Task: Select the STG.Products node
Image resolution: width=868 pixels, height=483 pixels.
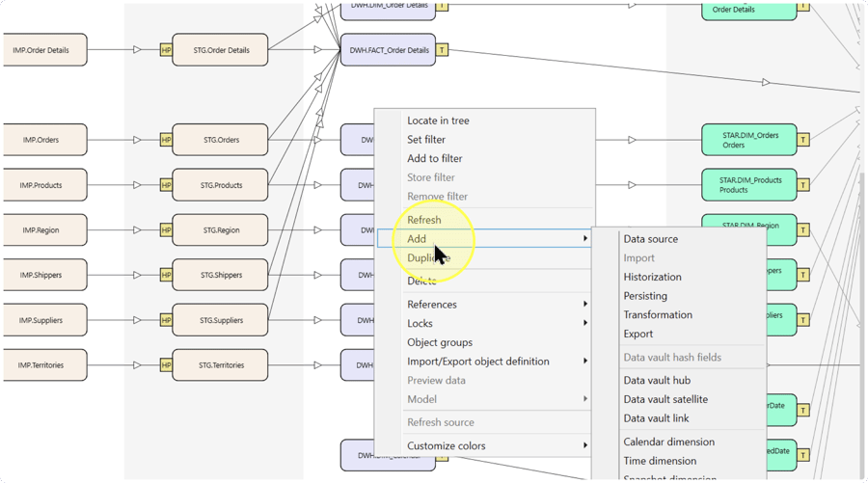Action: [220, 185]
